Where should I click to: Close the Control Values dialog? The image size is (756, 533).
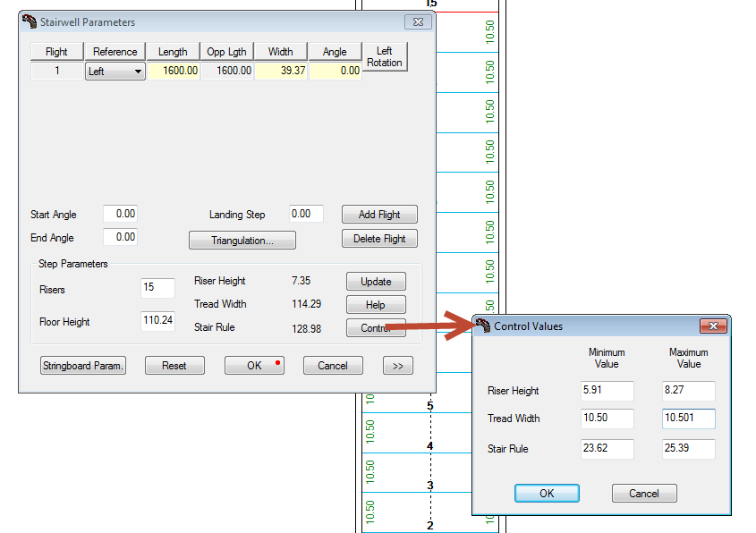tap(713, 326)
